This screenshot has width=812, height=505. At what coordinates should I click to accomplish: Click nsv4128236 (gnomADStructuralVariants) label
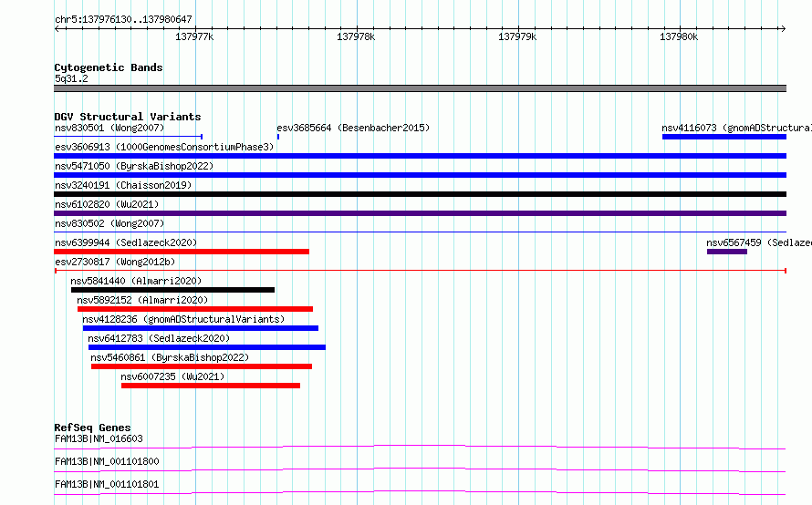click(183, 319)
